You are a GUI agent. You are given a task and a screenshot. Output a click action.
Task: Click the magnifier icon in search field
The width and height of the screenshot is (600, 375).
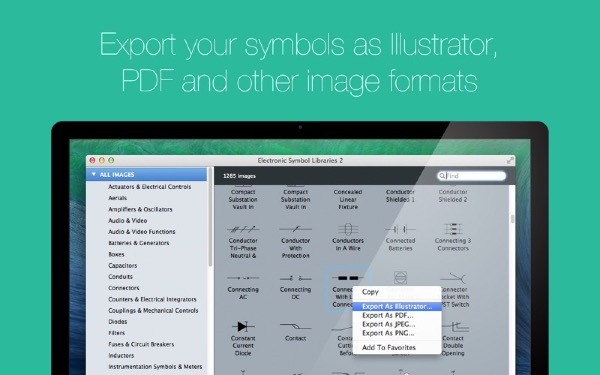tap(442, 176)
